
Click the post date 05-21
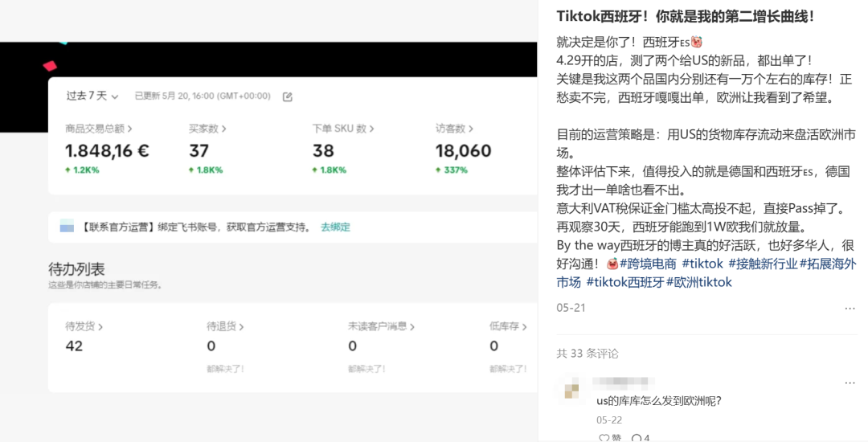(571, 308)
